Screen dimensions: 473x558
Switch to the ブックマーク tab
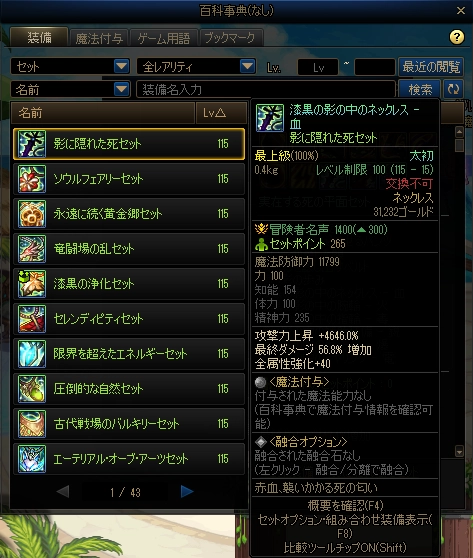231,38
